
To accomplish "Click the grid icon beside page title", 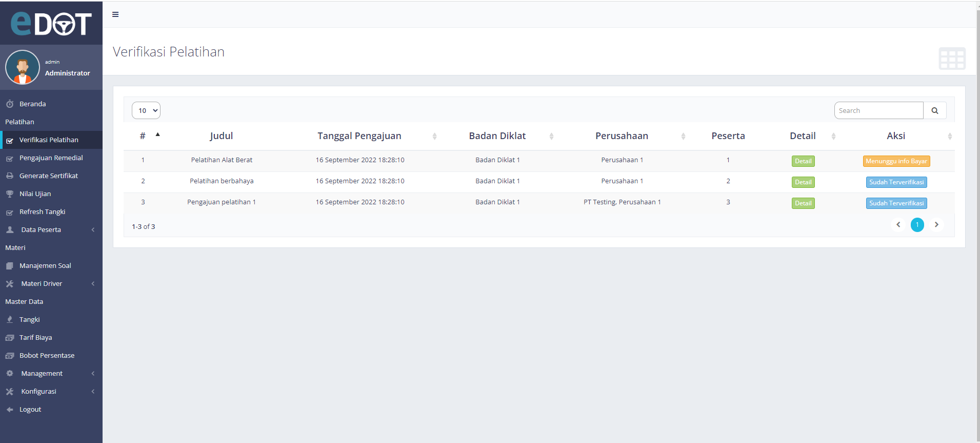I will pos(952,59).
